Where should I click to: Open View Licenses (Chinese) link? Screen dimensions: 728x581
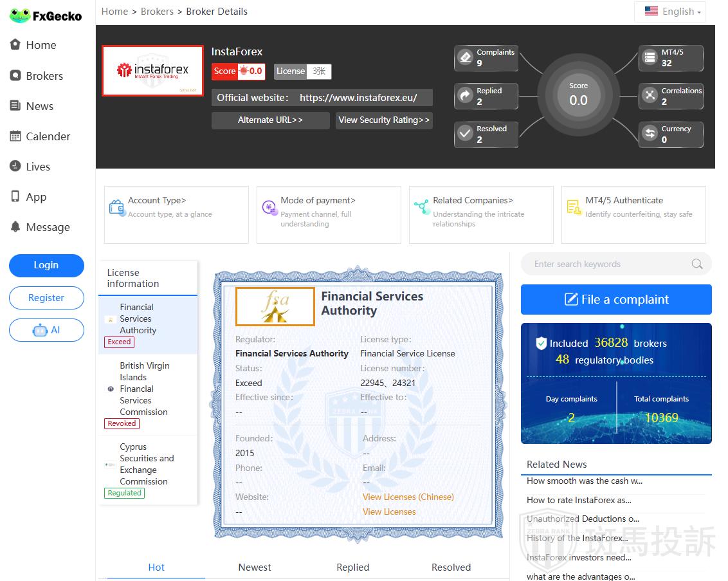point(408,497)
